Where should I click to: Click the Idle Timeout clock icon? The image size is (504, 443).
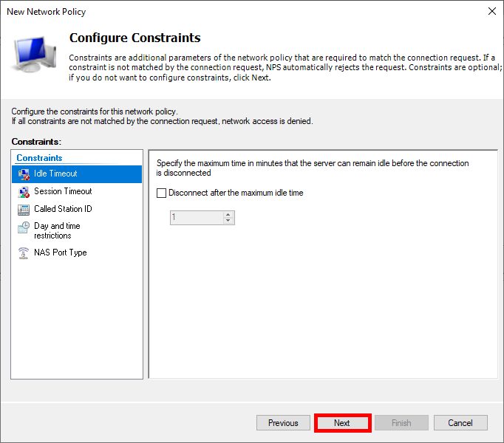pyautogui.click(x=23, y=174)
